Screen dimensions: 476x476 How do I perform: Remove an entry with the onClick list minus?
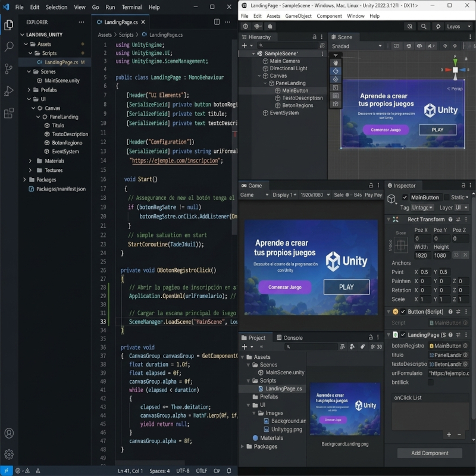click(x=459, y=434)
